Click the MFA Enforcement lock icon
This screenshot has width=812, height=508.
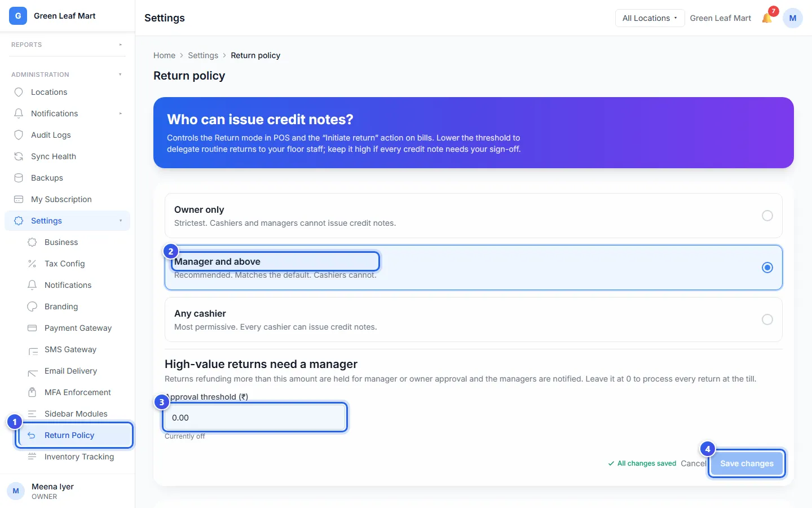32,392
